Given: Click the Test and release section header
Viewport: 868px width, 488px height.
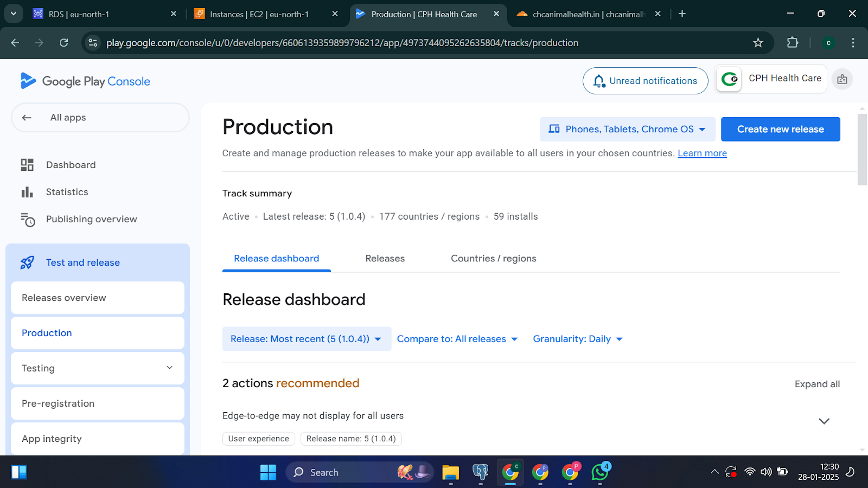Looking at the screenshot, I should tap(98, 262).
